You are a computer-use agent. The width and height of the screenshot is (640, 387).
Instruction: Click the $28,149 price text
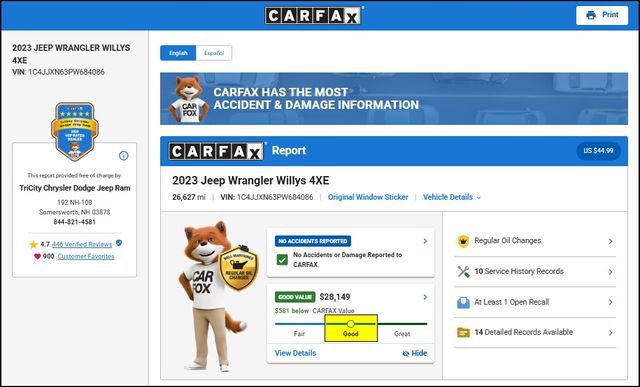click(335, 297)
